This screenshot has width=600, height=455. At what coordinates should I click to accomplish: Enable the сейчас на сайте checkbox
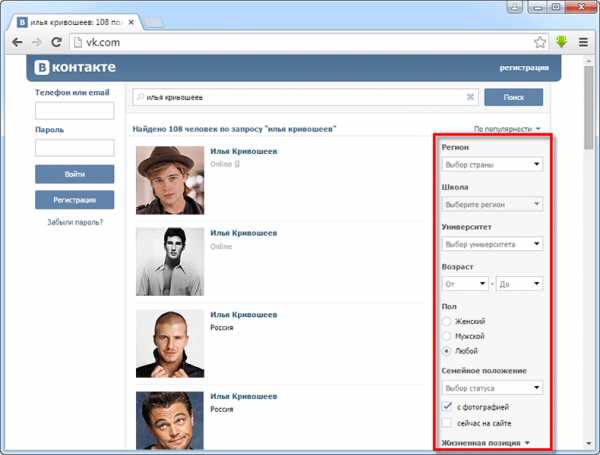pyautogui.click(x=447, y=423)
